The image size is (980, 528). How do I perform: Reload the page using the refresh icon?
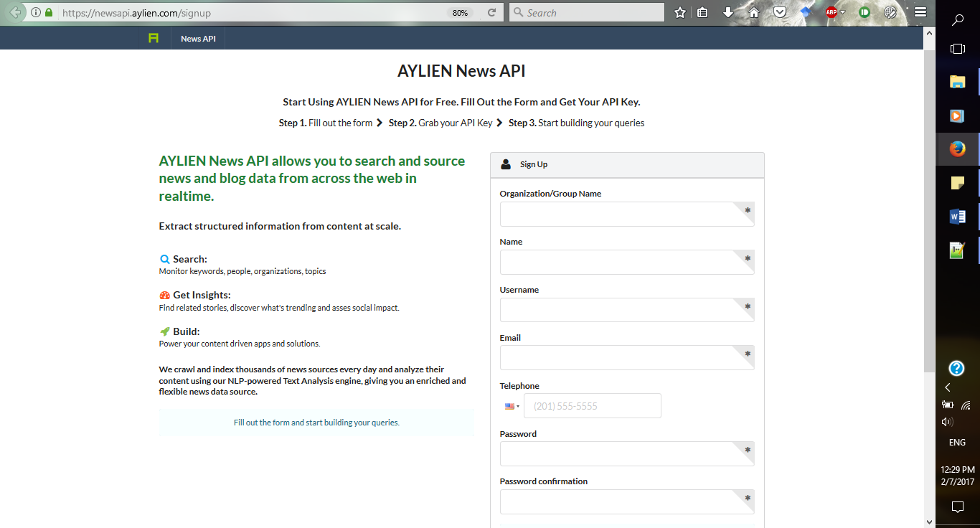pyautogui.click(x=491, y=13)
